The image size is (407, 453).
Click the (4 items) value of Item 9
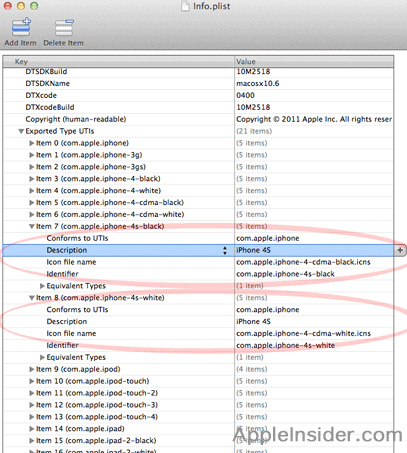(252, 369)
